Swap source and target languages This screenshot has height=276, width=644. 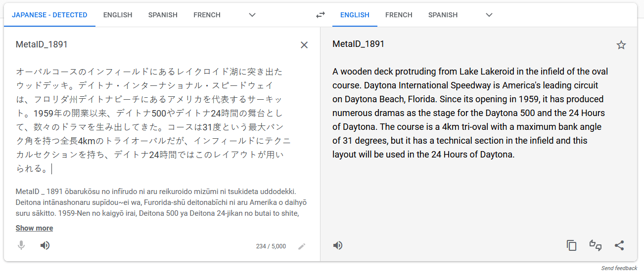click(321, 15)
